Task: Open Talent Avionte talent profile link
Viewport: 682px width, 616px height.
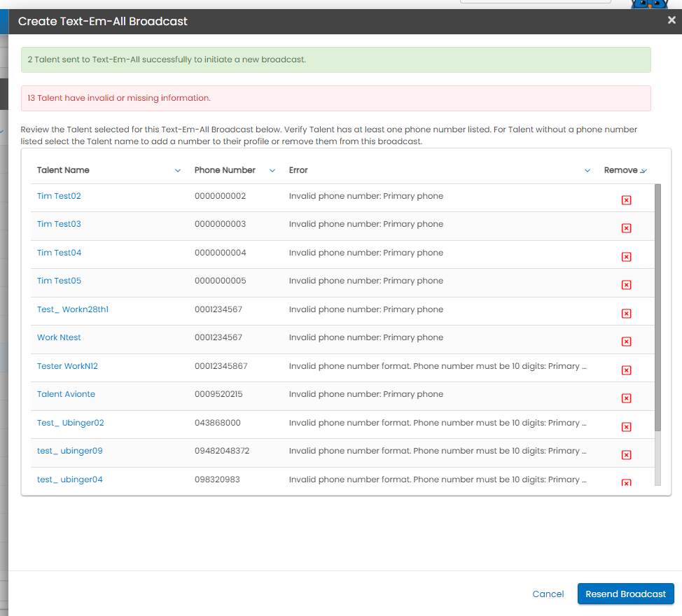Action: [66, 394]
